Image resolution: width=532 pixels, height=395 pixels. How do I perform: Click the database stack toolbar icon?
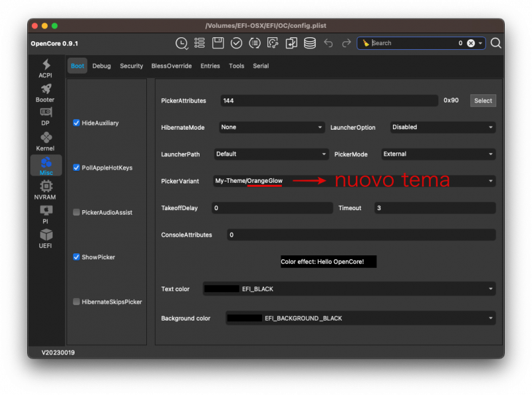[310, 43]
